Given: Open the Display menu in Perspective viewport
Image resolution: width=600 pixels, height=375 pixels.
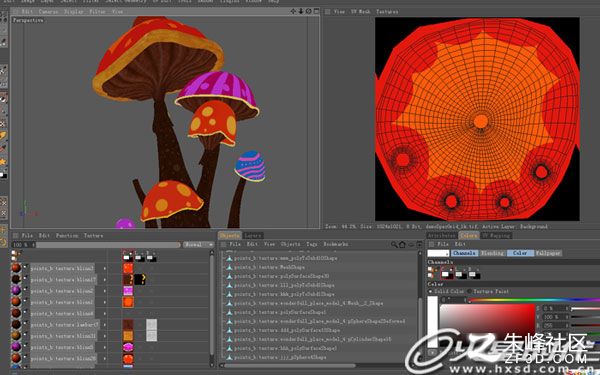Looking at the screenshot, I should (74, 11).
